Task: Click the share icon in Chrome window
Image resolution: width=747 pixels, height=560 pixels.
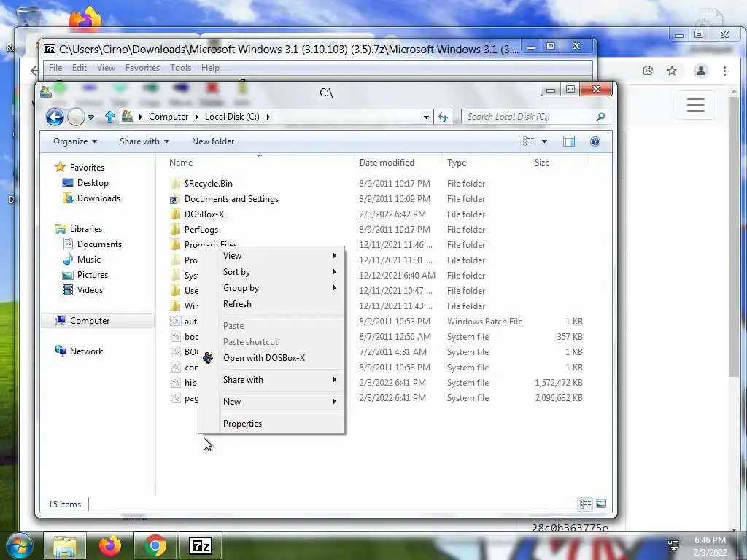Action: click(648, 71)
